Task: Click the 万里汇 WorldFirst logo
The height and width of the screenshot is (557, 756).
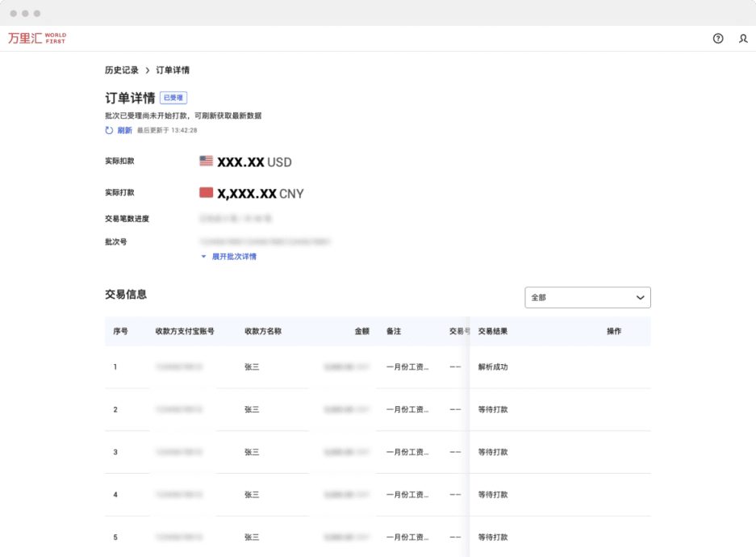Action: pos(37,38)
